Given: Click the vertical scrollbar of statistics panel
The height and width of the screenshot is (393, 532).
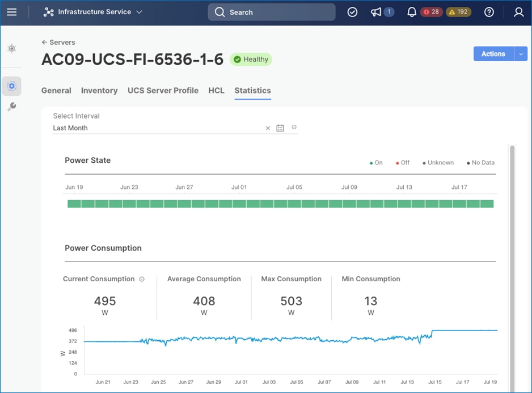Looking at the screenshot, I should point(512,268).
